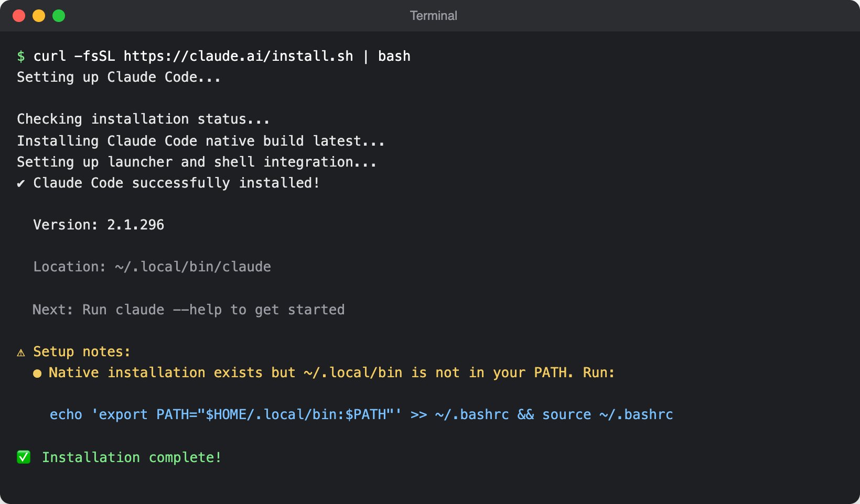Click the yellow 'Setup notes:' heading
The width and height of the screenshot is (860, 504).
pyautogui.click(x=82, y=352)
